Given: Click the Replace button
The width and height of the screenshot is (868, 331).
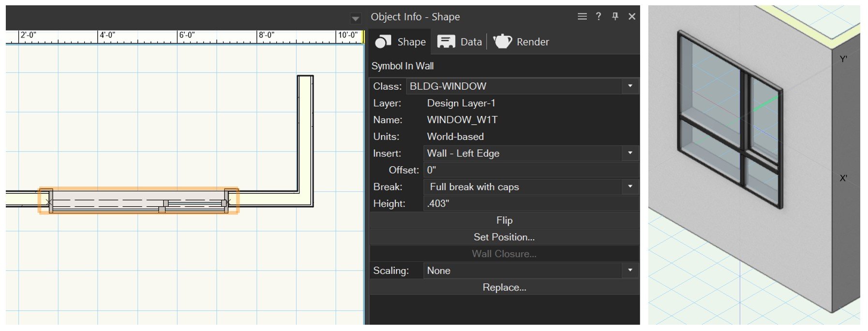Looking at the screenshot, I should (x=504, y=288).
